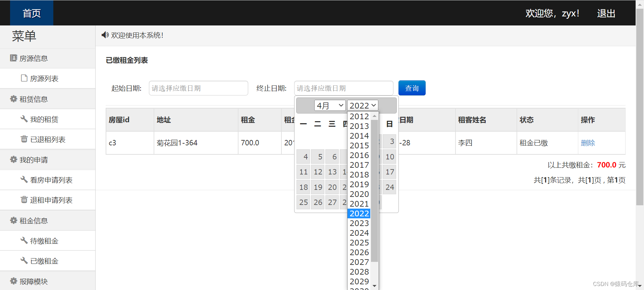Pick day 20 in calendar
Screen dimensions: 644x290
click(x=332, y=187)
